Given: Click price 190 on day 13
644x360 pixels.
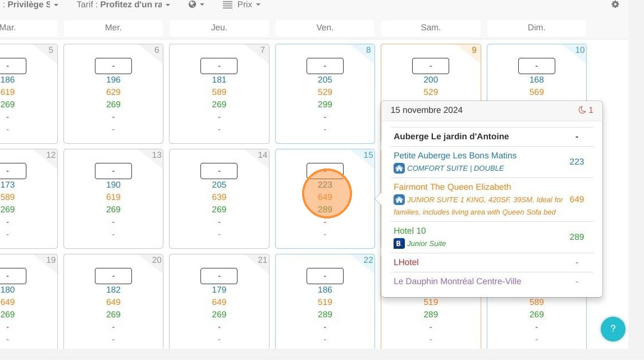Looking at the screenshot, I should point(113,185).
